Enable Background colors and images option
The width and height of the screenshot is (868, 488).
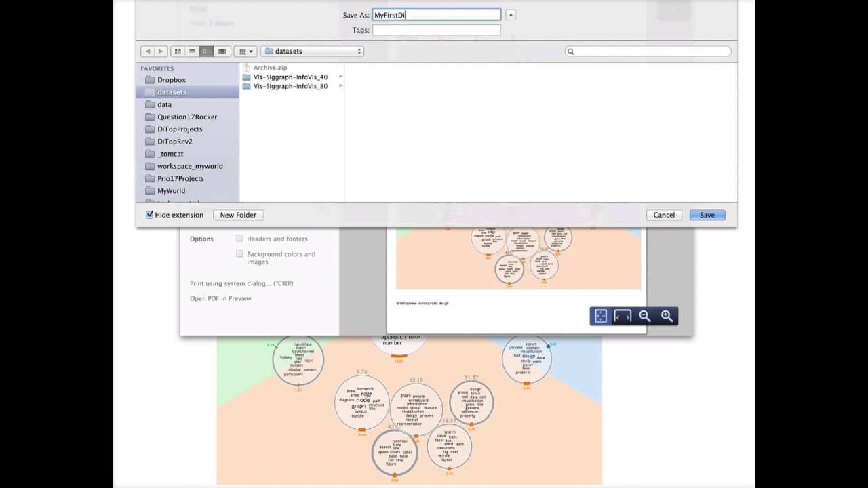click(239, 254)
